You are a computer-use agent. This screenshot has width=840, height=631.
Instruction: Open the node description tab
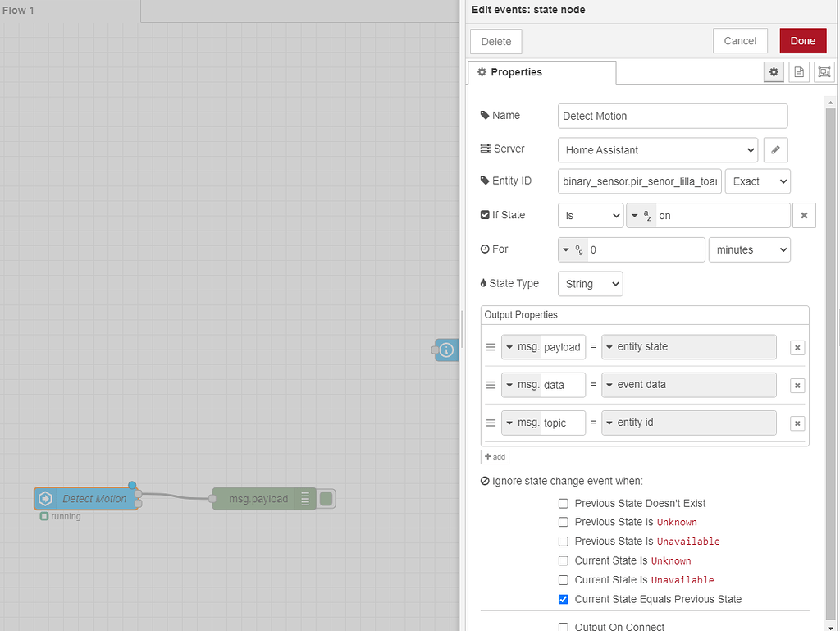[799, 71]
